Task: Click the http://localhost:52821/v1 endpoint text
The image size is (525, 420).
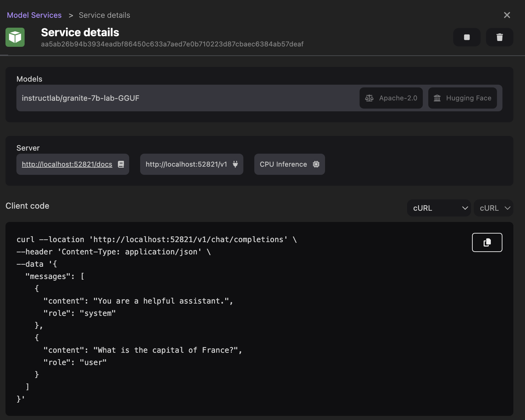Action: pyautogui.click(x=186, y=164)
